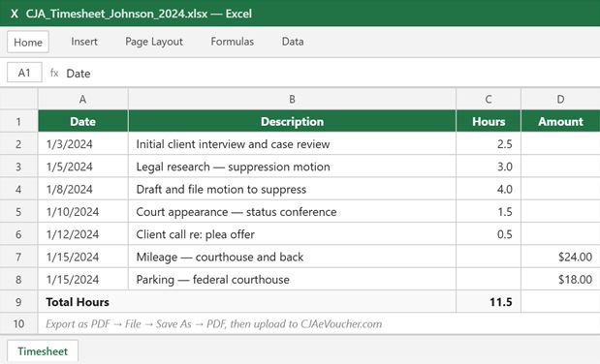Image resolution: width=600 pixels, height=364 pixels.
Task: Select row 7 header
Action: (x=18, y=257)
